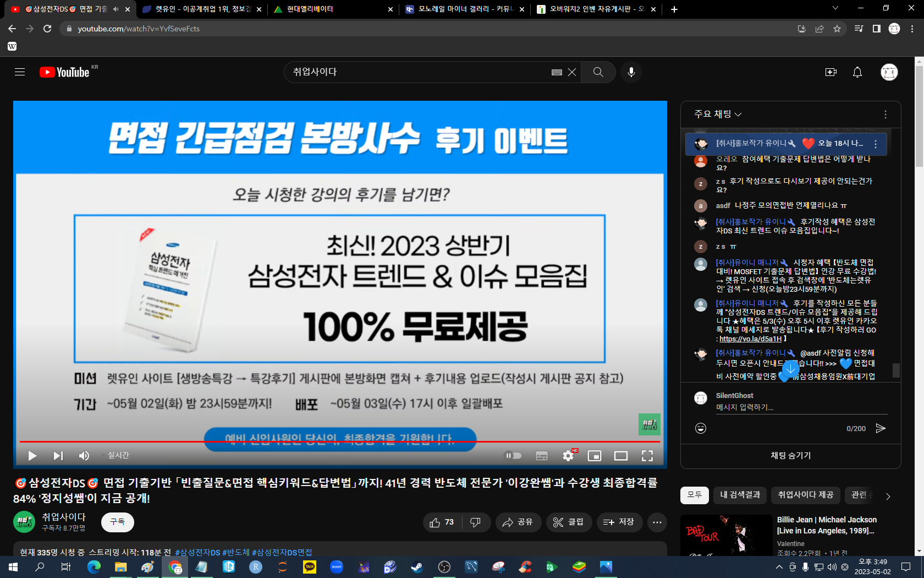This screenshot has width=924, height=578.
Task: Toggle subtitles on the video player
Action: (542, 456)
